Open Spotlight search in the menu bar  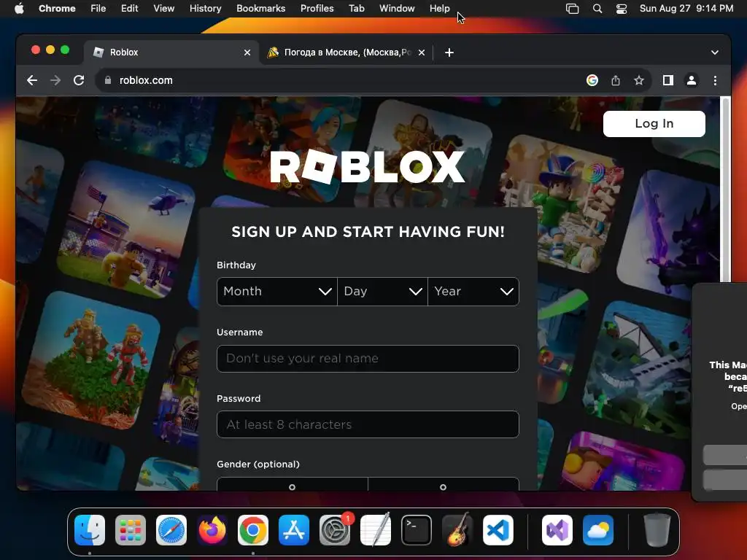597,9
